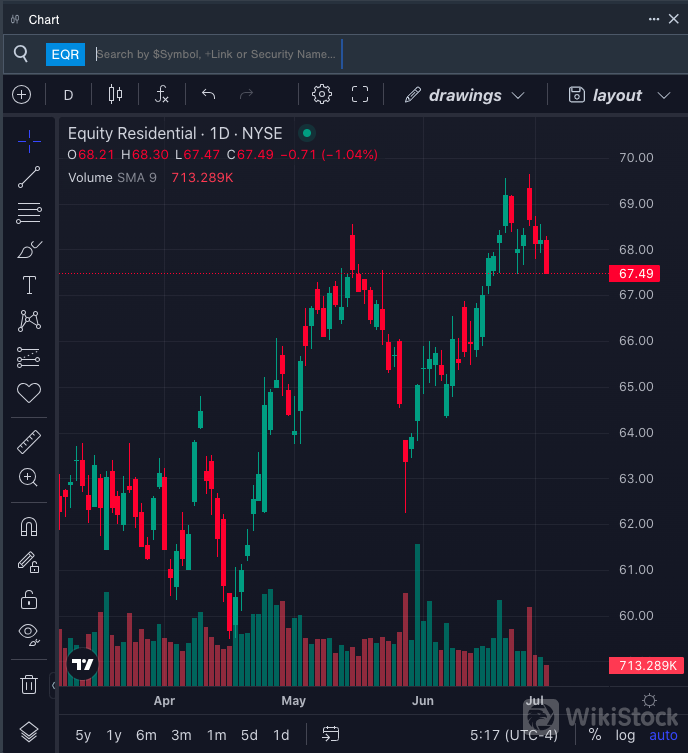The height and width of the screenshot is (753, 688).
Task: Open the indicators fx button
Action: [x=162, y=95]
